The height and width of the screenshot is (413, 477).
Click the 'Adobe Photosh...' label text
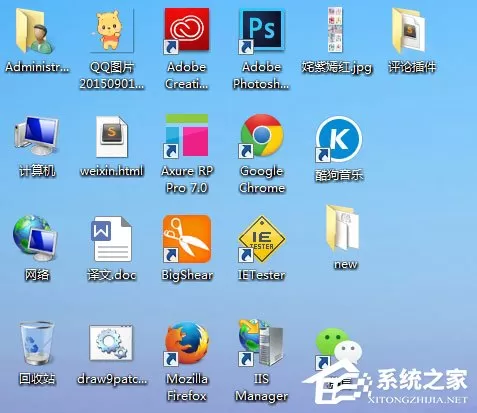(x=261, y=75)
